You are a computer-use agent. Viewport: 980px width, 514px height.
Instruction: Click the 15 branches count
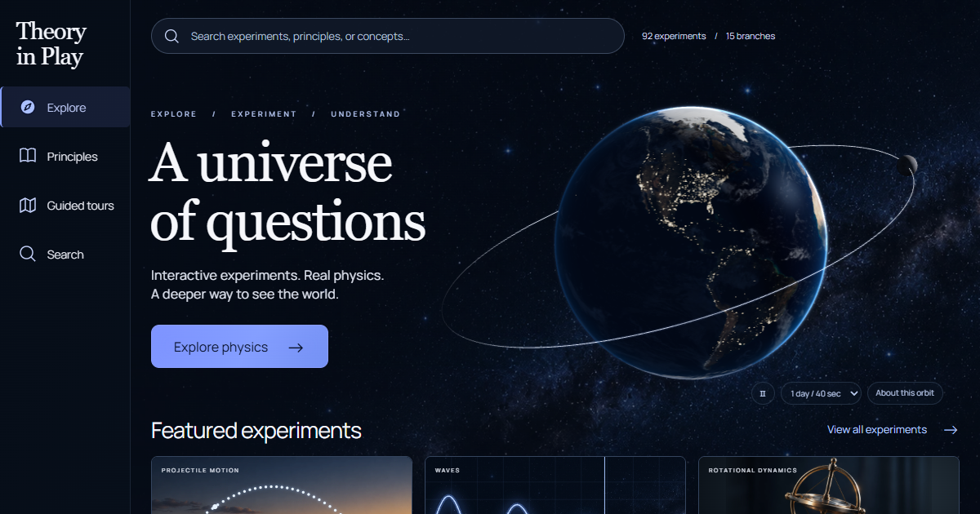pos(751,36)
